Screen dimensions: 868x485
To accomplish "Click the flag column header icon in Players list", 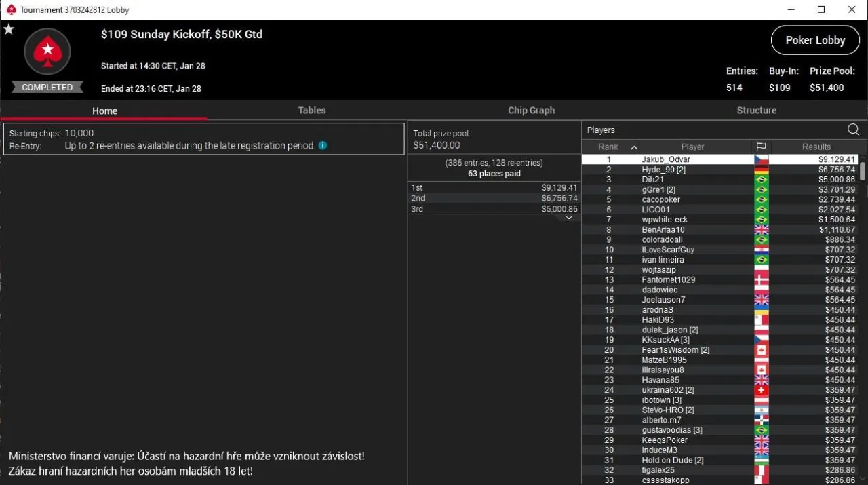I will [761, 147].
